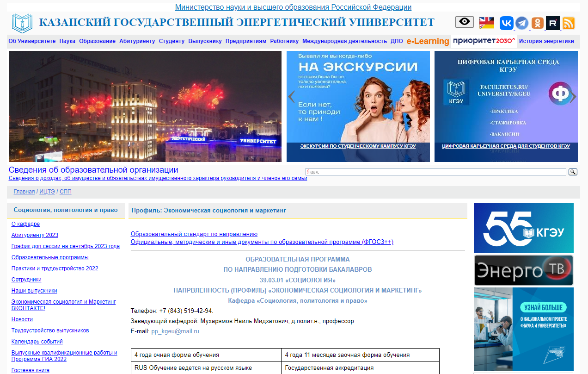Viewport: 588px width, 374px height.
Task: Open Трудоустройство выпускников sidebar link
Action: [50, 330]
